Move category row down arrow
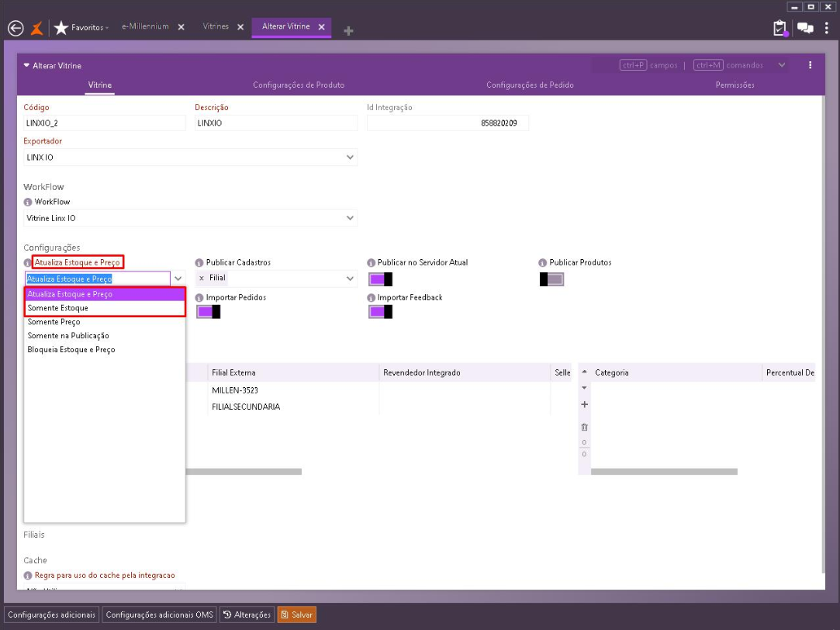The width and height of the screenshot is (840, 630). [585, 387]
